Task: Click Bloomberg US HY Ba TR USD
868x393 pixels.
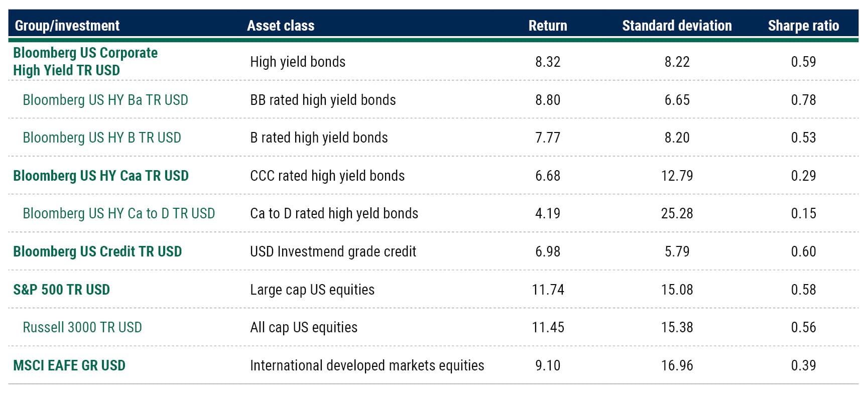Action: (x=105, y=100)
